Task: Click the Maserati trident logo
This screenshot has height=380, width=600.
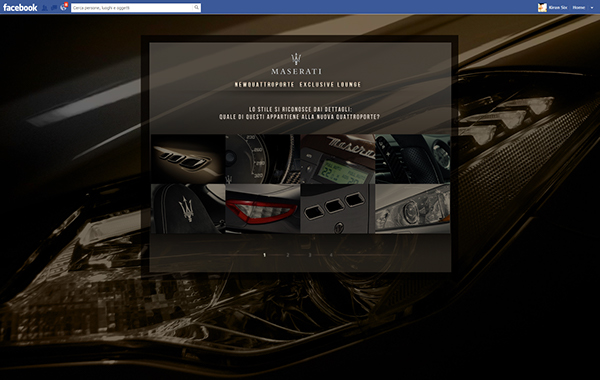Action: [x=296, y=59]
